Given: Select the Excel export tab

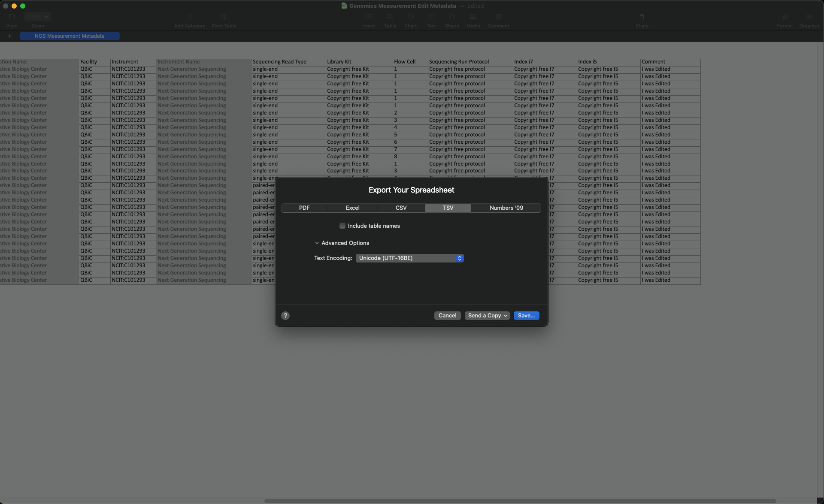Looking at the screenshot, I should pos(352,208).
